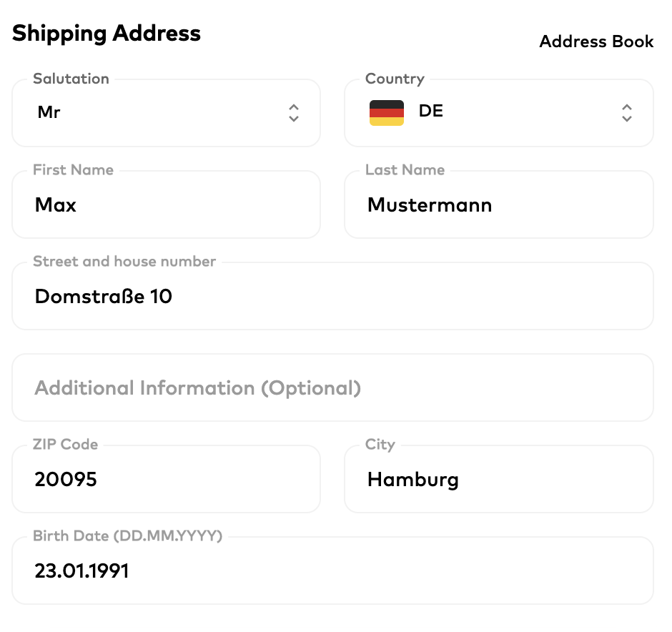Click the First Name field containing Max
Screen dimensions: 672x632
166,205
